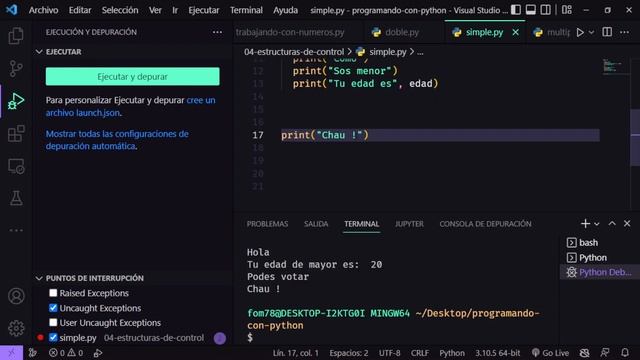Open breadcrumb simple.py file entry
This screenshot has height=360, width=640.
[382, 52]
